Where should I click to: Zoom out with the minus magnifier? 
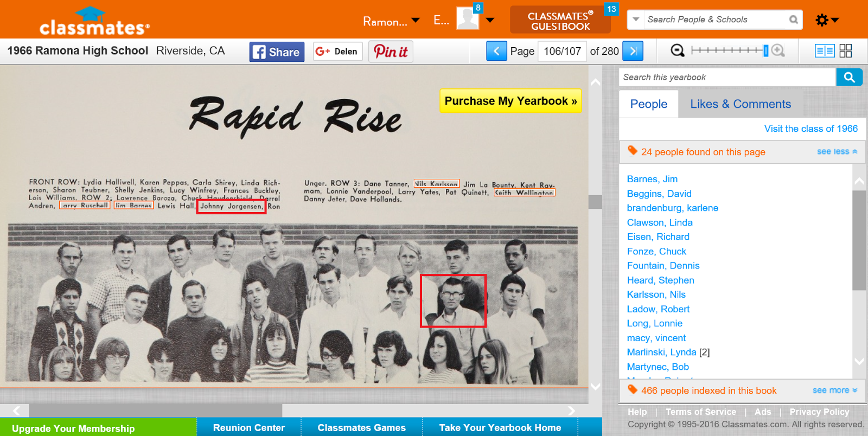pyautogui.click(x=677, y=50)
